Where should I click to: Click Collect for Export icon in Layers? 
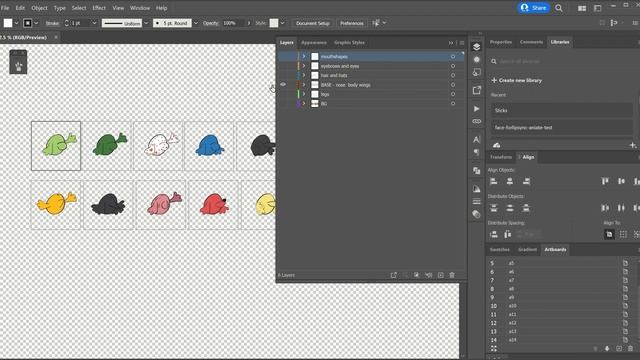click(393, 275)
